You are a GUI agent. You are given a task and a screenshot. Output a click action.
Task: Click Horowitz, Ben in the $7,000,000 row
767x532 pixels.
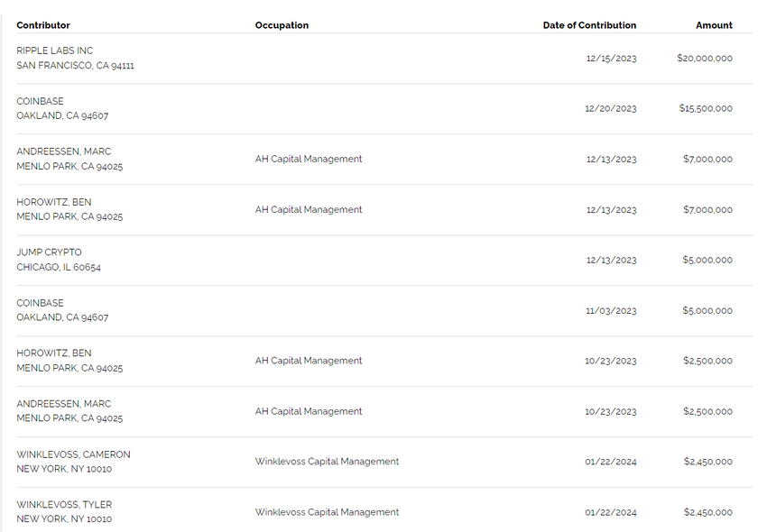pyautogui.click(x=54, y=202)
